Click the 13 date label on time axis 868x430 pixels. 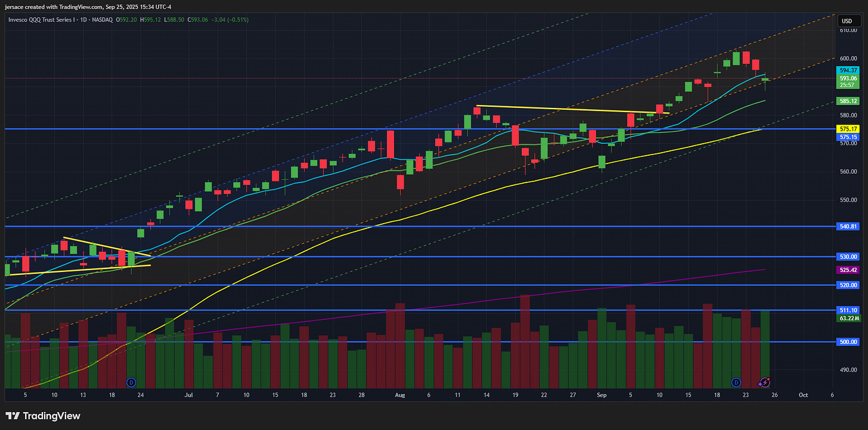pos(83,395)
